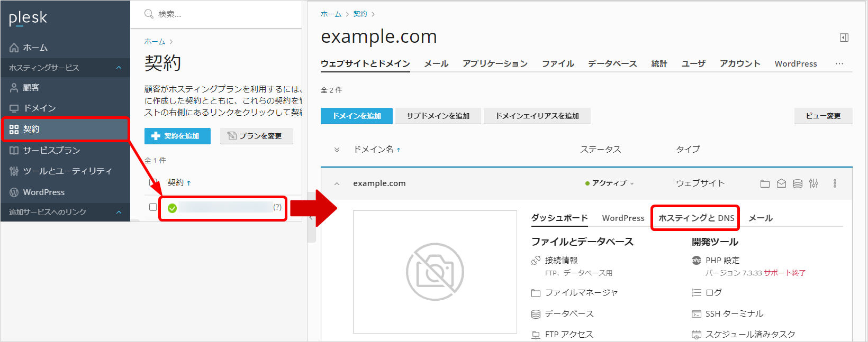868x342 pixels.
Task: Open the file manager folder icon in row
Action: (x=765, y=183)
